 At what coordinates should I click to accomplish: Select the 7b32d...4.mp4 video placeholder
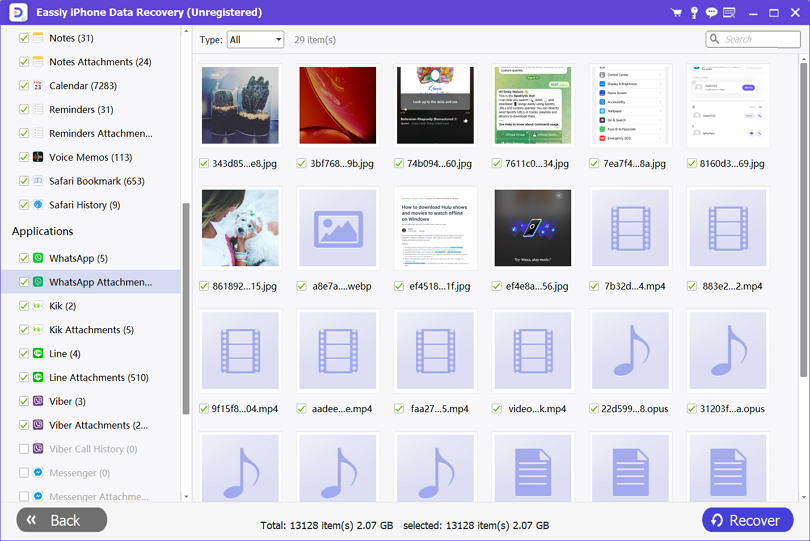tap(630, 228)
